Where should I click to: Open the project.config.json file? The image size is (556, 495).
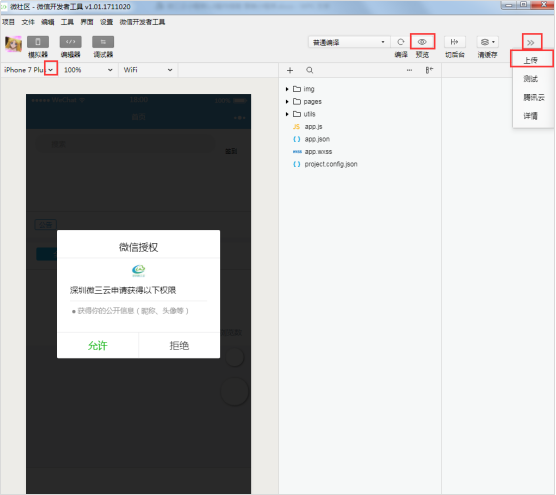[331, 164]
